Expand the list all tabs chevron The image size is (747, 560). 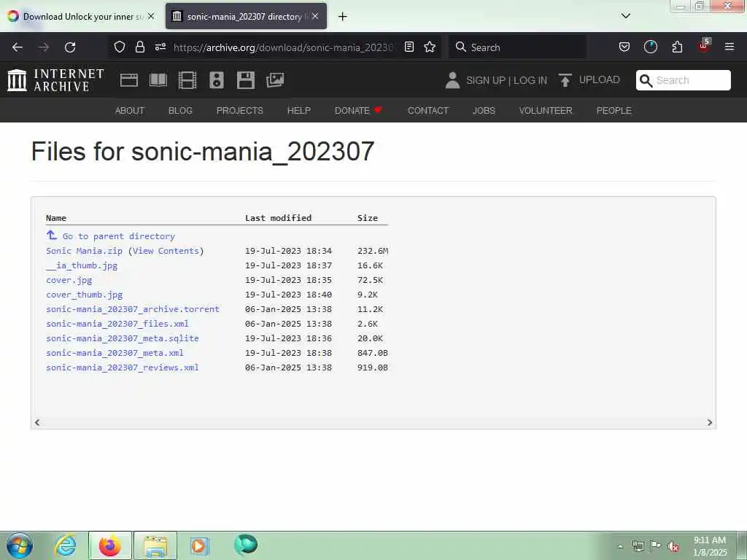point(626,16)
